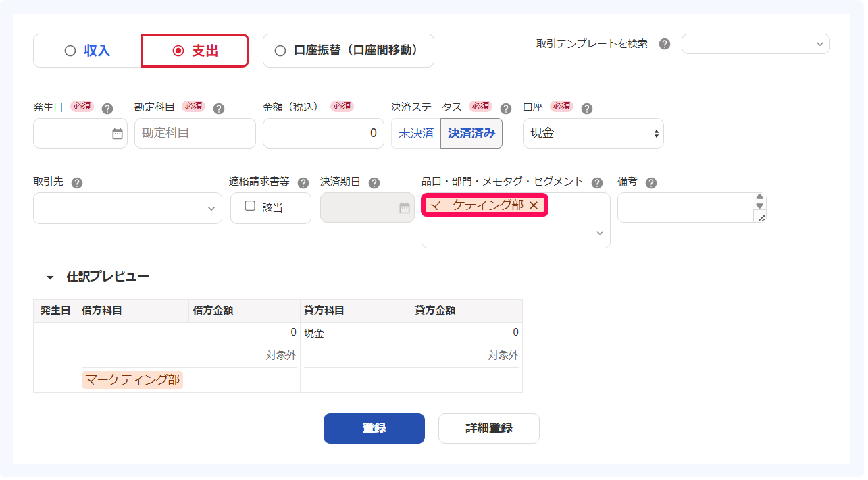The width and height of the screenshot is (868, 480).
Task: Open help icon next to 取引テンプレートを検索
Action: click(665, 44)
